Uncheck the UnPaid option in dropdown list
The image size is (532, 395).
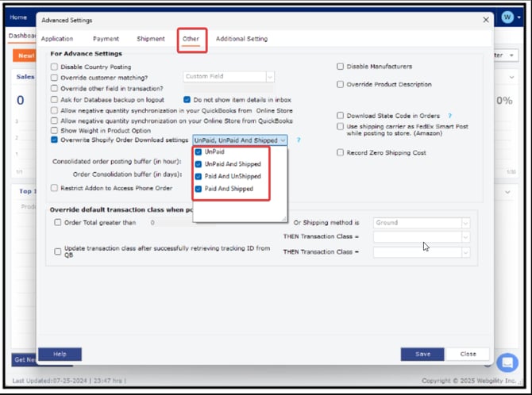click(x=199, y=152)
